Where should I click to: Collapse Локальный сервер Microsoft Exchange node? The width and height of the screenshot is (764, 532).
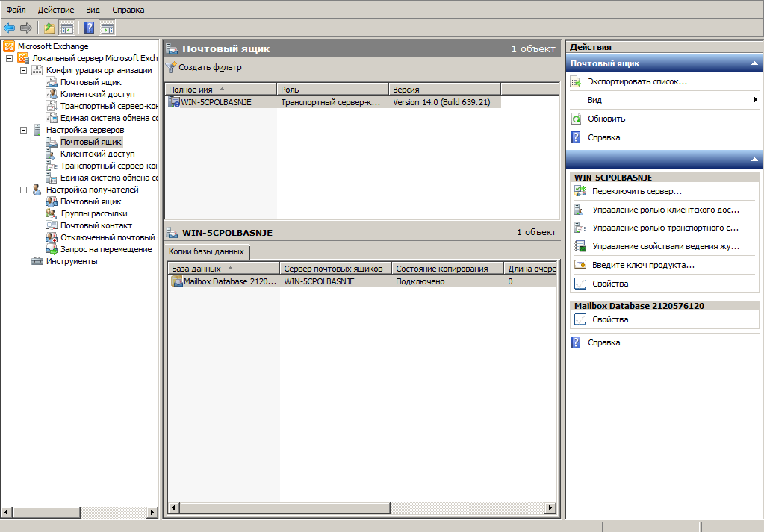[9, 58]
